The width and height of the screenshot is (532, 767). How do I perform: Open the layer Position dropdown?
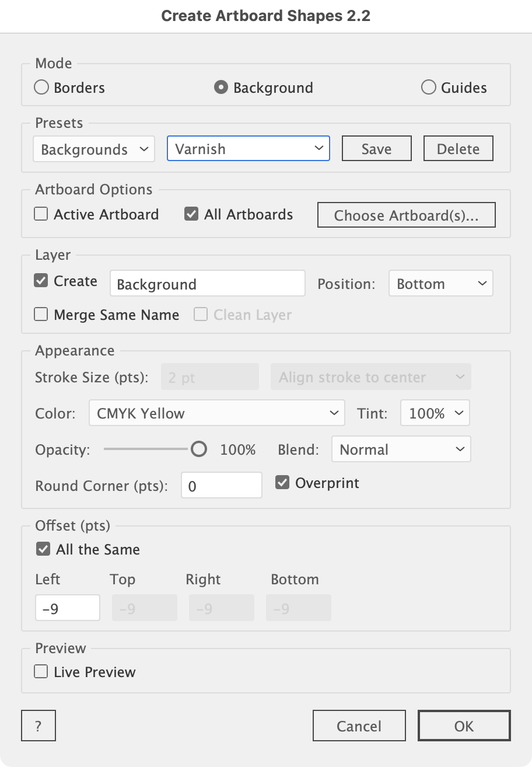coord(441,284)
